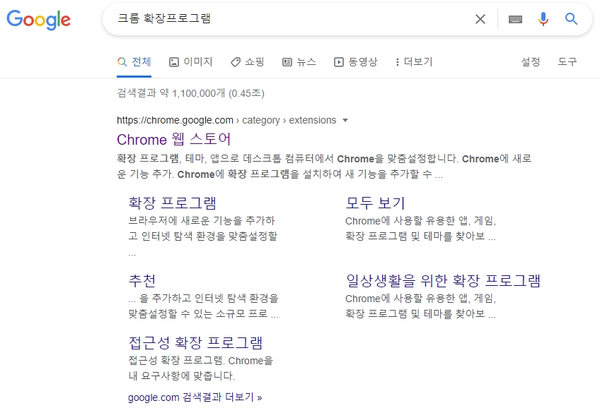600x408 pixels.
Task: Open 설정 options
Action: [530, 62]
